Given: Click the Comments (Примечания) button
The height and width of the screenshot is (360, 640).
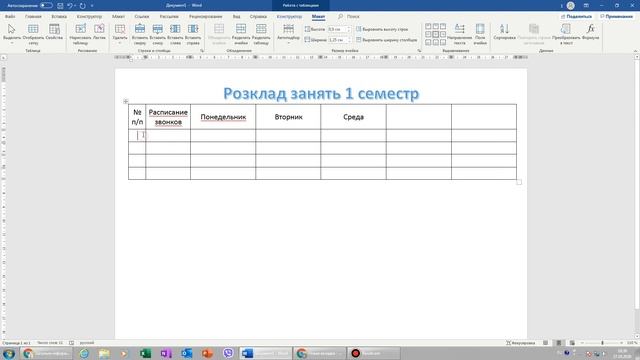Looking at the screenshot, I should 616,16.
